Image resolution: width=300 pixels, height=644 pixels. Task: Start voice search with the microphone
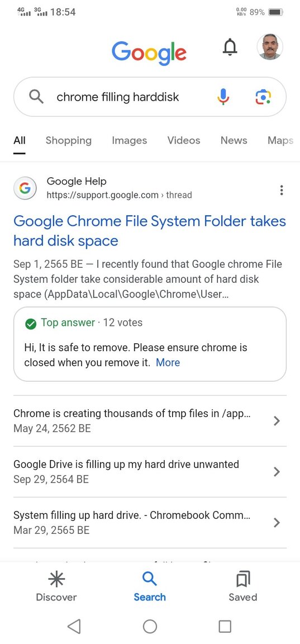pyautogui.click(x=223, y=97)
